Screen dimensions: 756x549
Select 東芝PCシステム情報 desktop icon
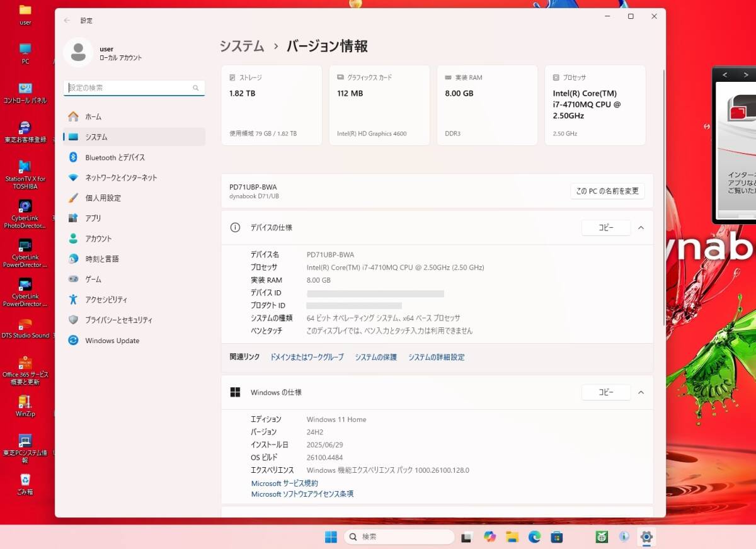point(25,448)
